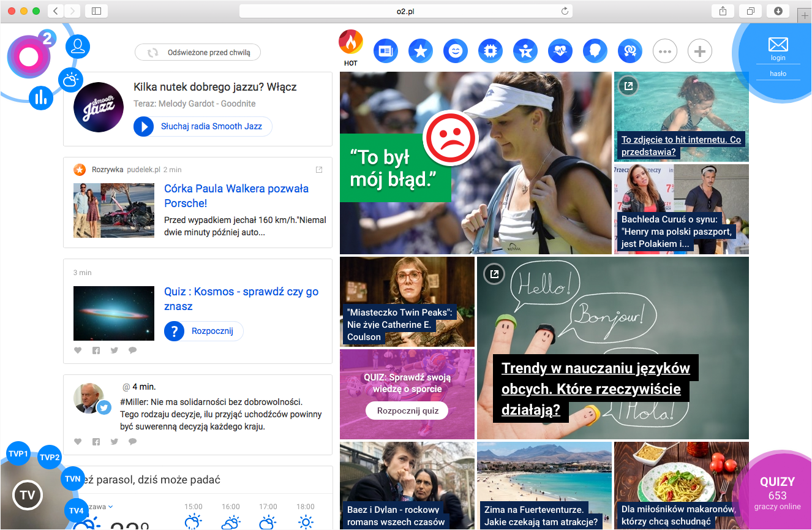The image size is (812, 530).
Task: Like the Kosmos quiz with the heart
Action: 78,350
